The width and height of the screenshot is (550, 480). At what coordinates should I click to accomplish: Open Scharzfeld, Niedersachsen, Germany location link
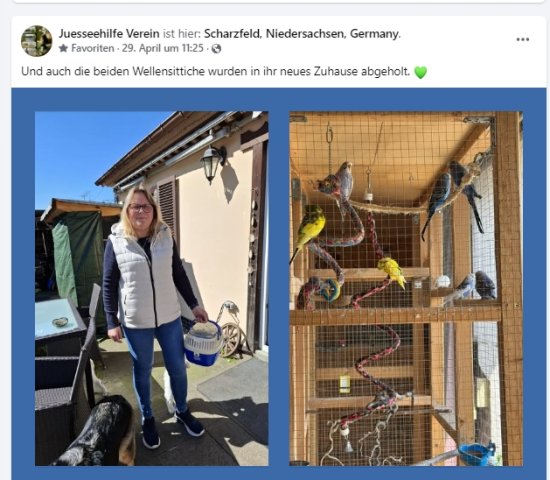(x=301, y=34)
